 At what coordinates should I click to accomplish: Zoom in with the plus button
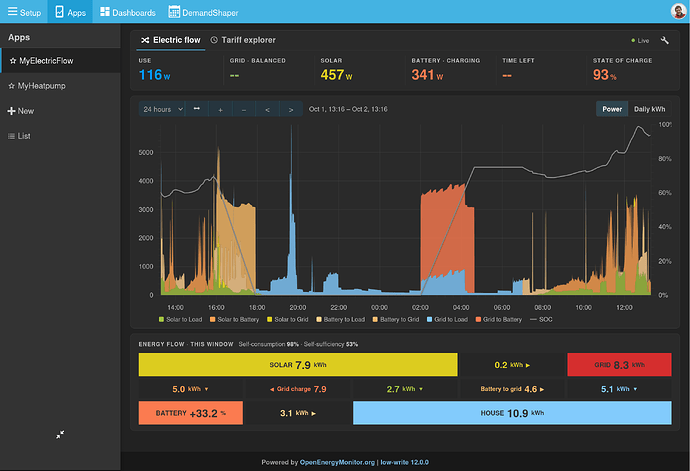[220, 109]
